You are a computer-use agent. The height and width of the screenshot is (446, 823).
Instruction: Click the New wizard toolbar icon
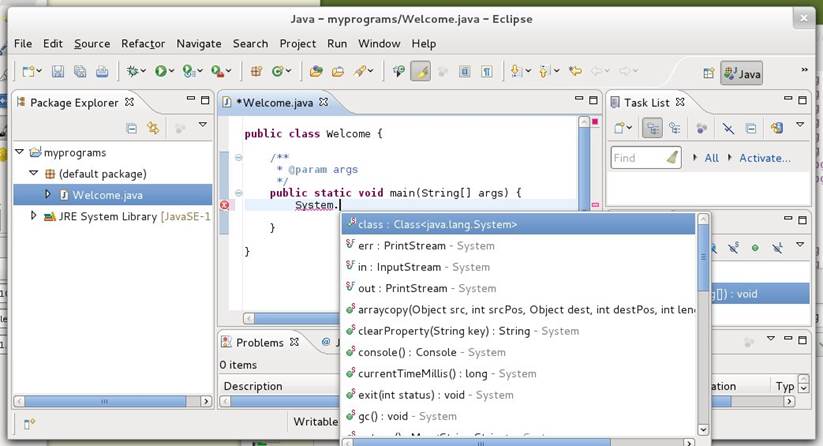coord(28,71)
